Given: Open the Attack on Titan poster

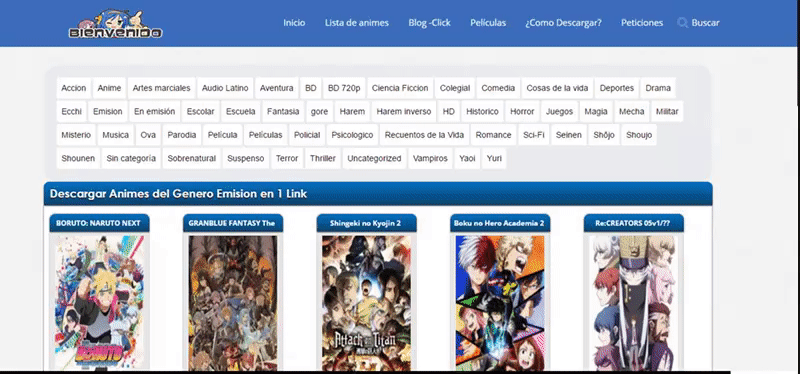Looking at the screenshot, I should coord(366,302).
